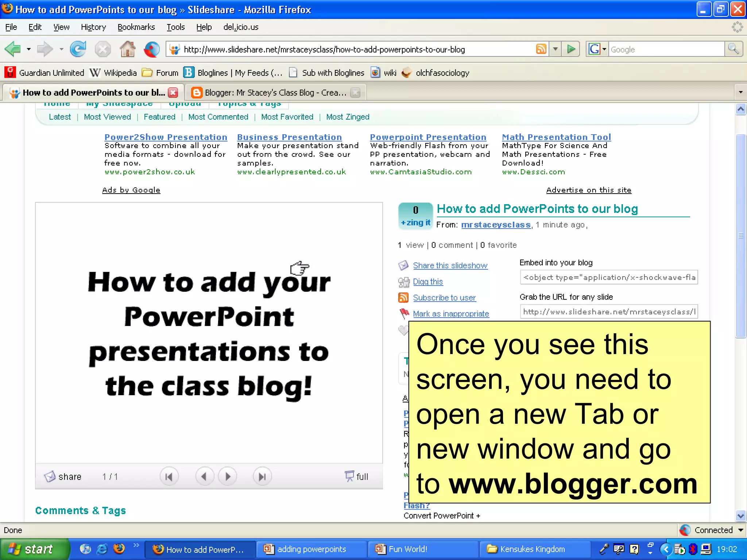Open the mrstaceysclass user link

click(x=496, y=225)
